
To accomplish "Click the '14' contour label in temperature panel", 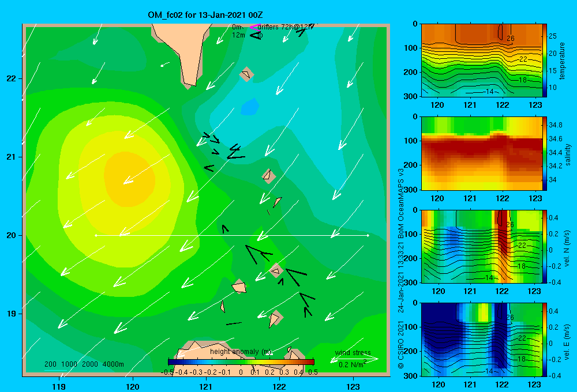I will tap(489, 92).
